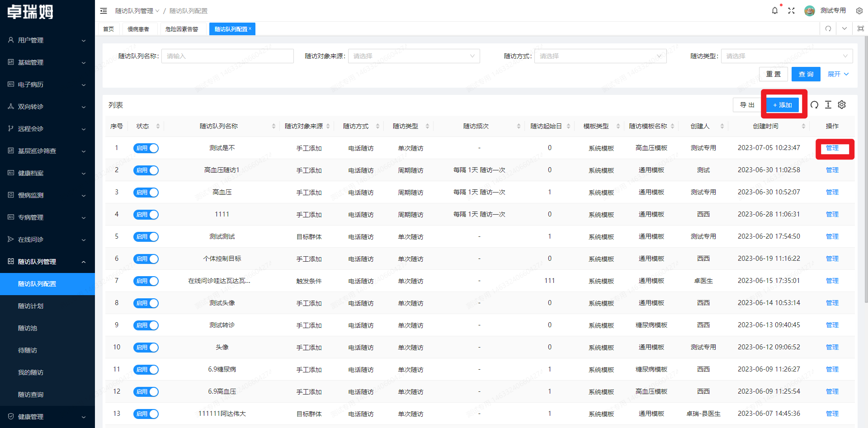Image resolution: width=868 pixels, height=428 pixels.
Task: Sort by 随访模板名称 column
Action: [672, 126]
